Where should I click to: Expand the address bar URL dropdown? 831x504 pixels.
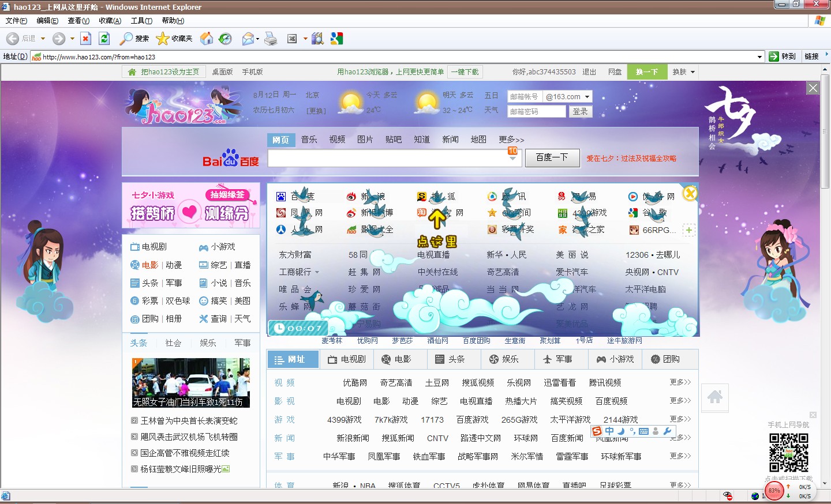click(x=759, y=57)
